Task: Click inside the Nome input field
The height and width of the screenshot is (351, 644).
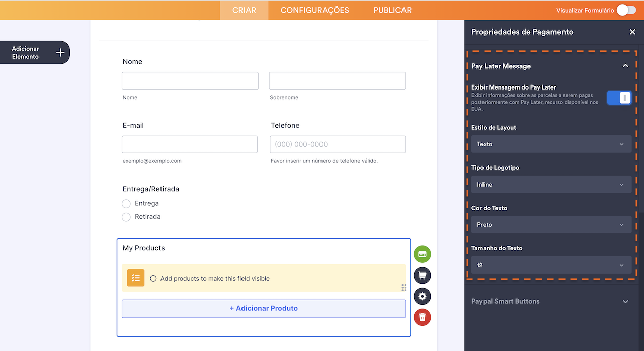Action: (x=190, y=80)
